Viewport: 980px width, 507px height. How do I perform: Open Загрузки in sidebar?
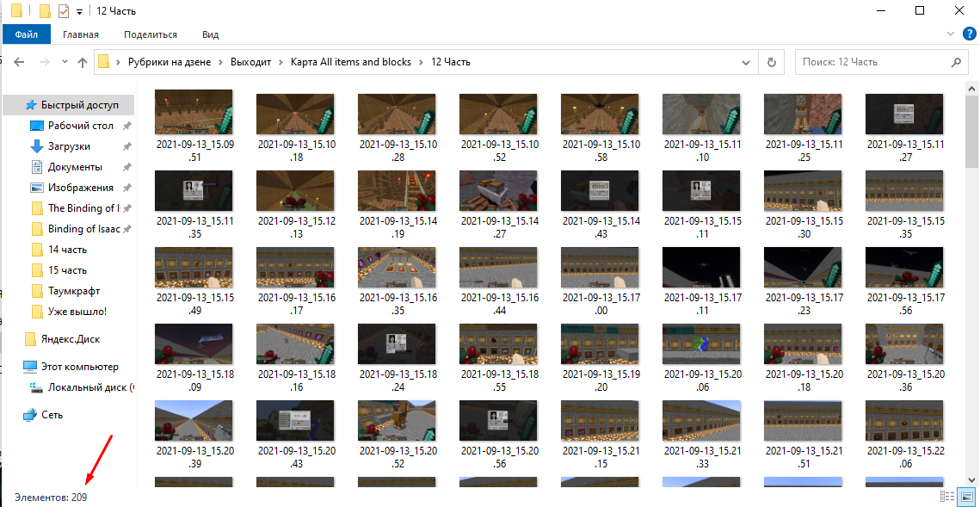pos(69,146)
